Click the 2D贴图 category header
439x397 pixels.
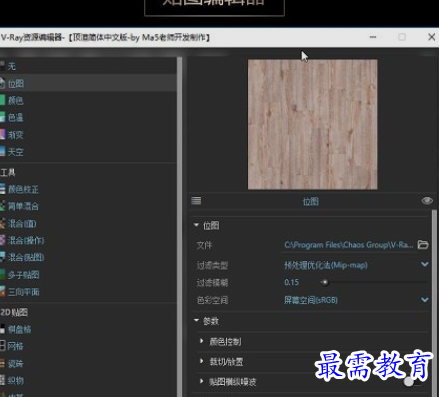click(x=14, y=312)
